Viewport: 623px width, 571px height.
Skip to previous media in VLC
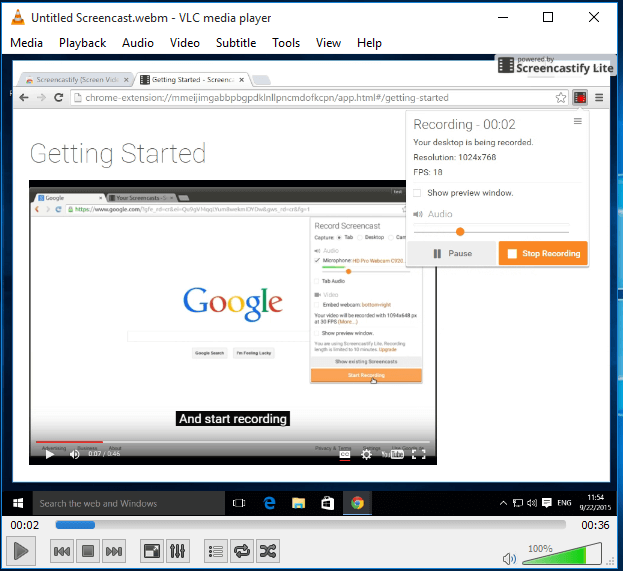62,551
